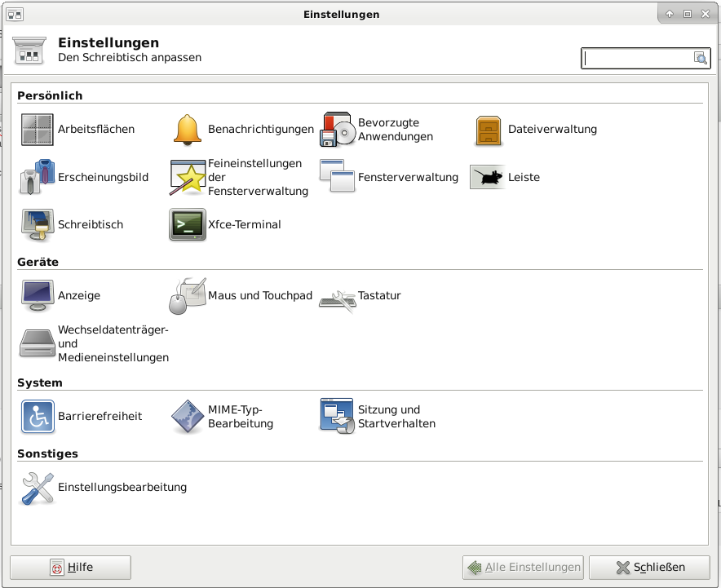Click the window menu icon in title bar
This screenshot has width=721, height=588.
(x=14, y=15)
